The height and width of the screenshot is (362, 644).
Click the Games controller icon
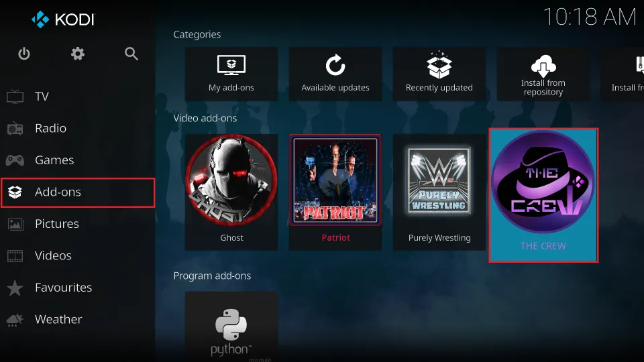pyautogui.click(x=15, y=160)
